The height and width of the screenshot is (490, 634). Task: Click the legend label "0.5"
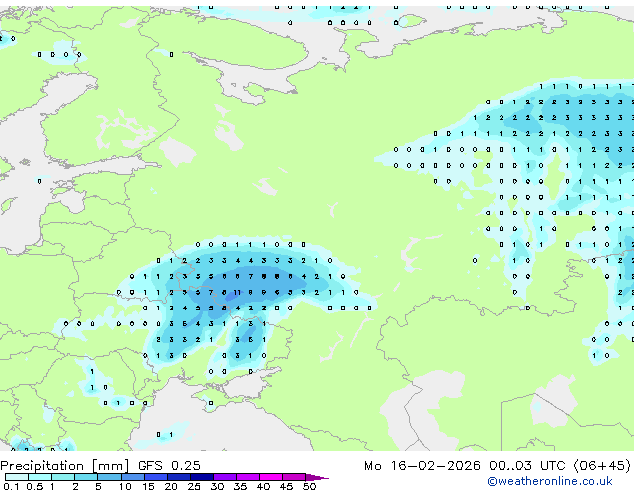(x=34, y=486)
